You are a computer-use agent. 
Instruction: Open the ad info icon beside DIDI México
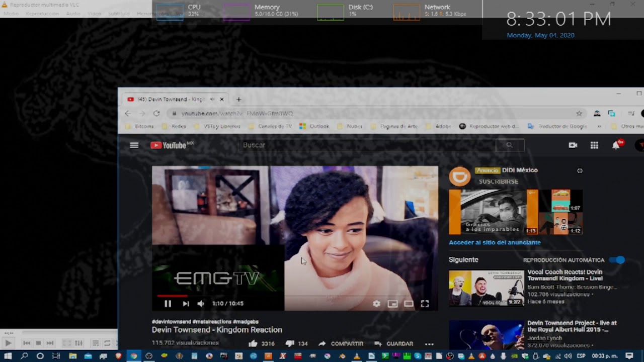(x=580, y=170)
